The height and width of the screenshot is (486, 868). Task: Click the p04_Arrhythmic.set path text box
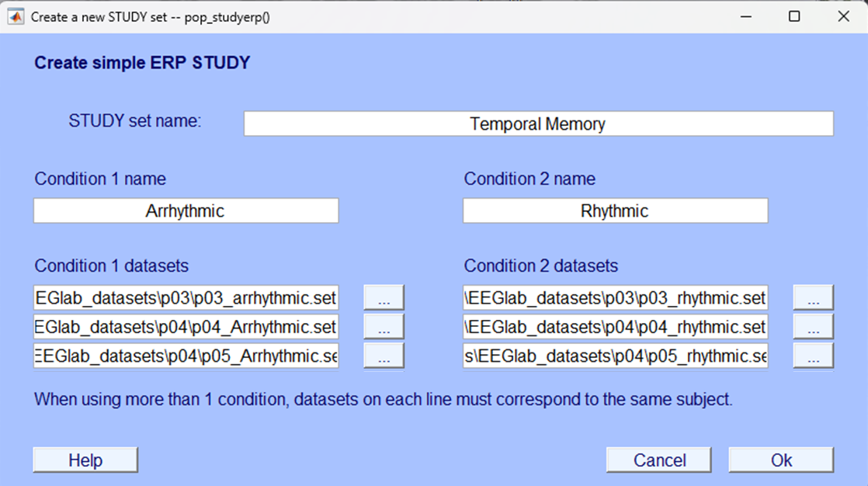pos(186,326)
